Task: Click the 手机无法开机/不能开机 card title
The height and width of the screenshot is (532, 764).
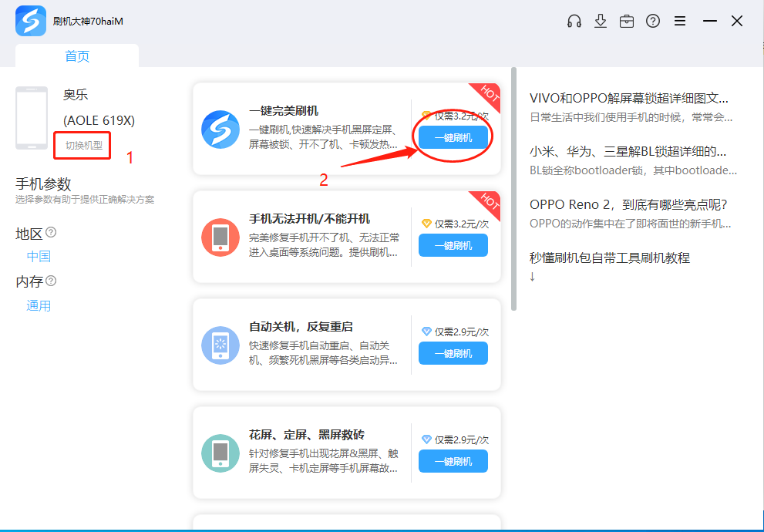Action: pyautogui.click(x=309, y=219)
